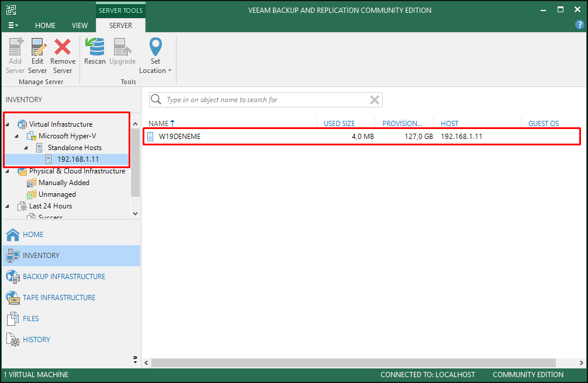Select the Inventory view label
The height and width of the screenshot is (383, 588).
41,256
